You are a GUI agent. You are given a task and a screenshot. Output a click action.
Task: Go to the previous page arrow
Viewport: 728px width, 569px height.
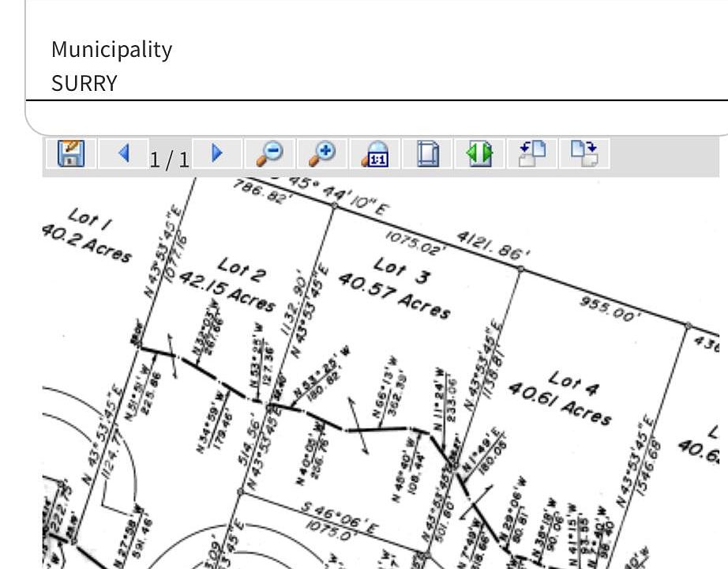tap(123, 153)
